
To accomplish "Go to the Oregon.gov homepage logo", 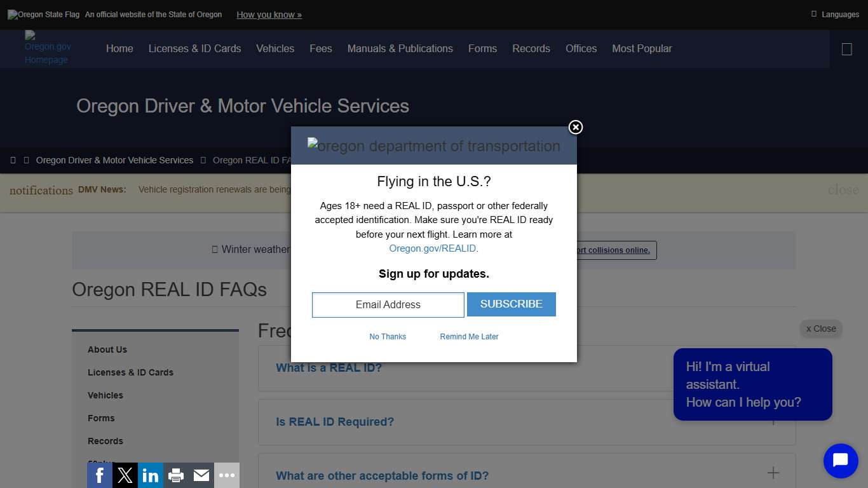I will click(46, 48).
